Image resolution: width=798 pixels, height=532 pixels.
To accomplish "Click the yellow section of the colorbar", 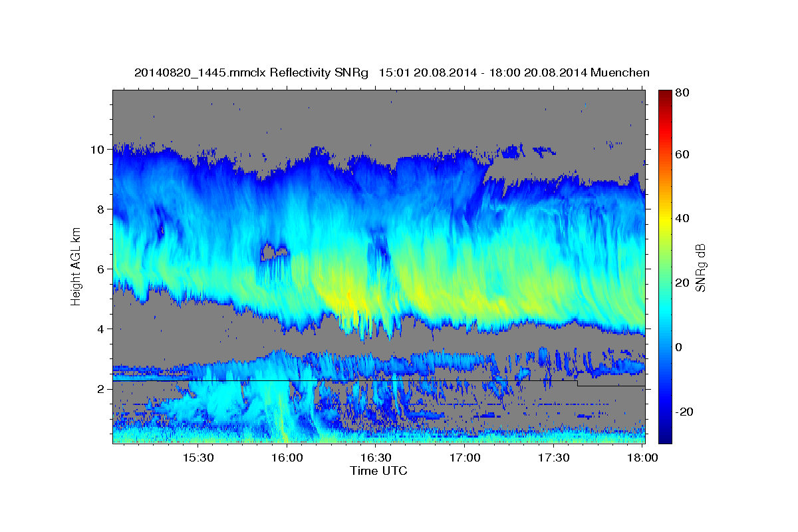I will click(x=665, y=219).
